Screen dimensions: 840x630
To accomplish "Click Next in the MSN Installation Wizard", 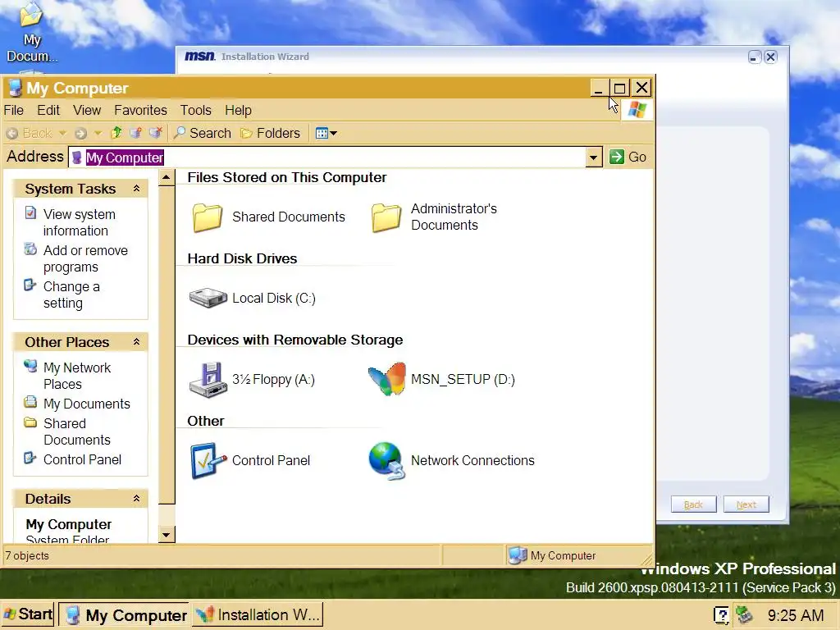I will click(x=746, y=504).
